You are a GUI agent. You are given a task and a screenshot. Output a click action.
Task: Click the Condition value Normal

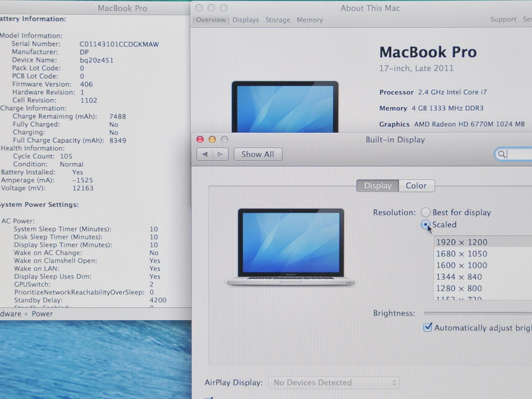[72, 164]
